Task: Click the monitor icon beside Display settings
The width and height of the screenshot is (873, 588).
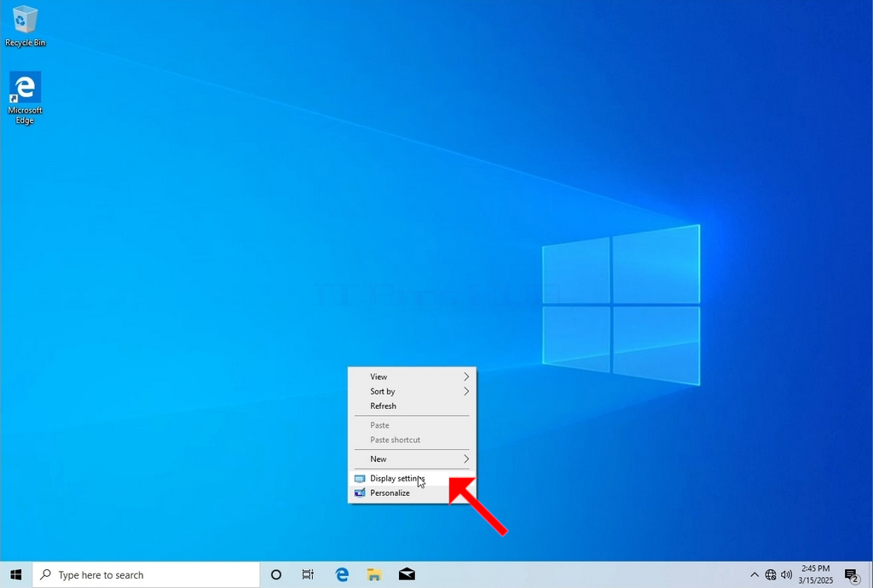Action: point(360,478)
